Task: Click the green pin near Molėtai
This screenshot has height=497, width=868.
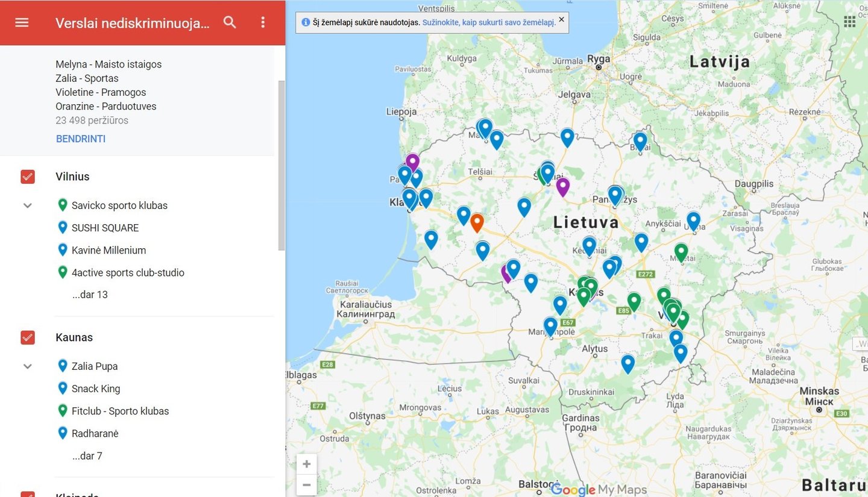Action: (681, 251)
